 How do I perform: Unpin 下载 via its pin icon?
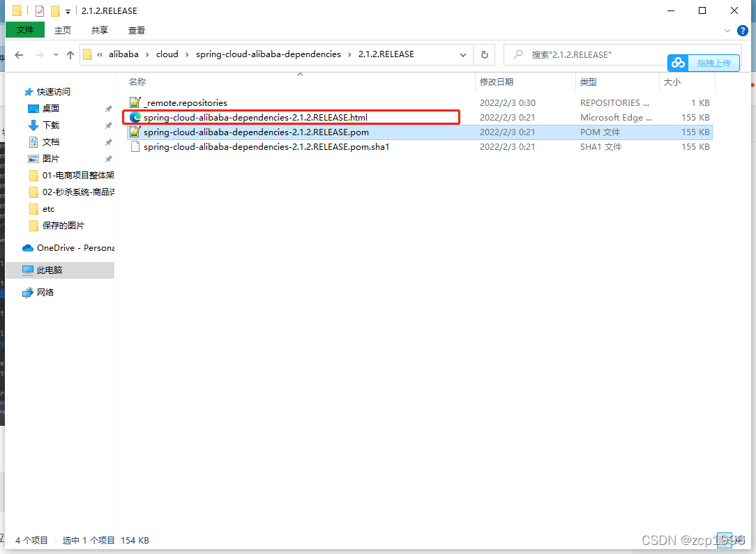[x=109, y=125]
